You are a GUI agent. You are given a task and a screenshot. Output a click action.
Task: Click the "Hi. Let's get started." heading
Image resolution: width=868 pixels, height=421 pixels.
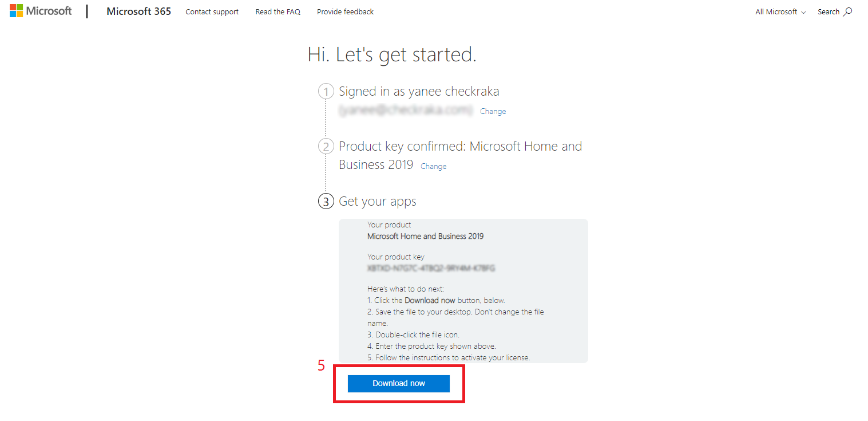tap(392, 55)
